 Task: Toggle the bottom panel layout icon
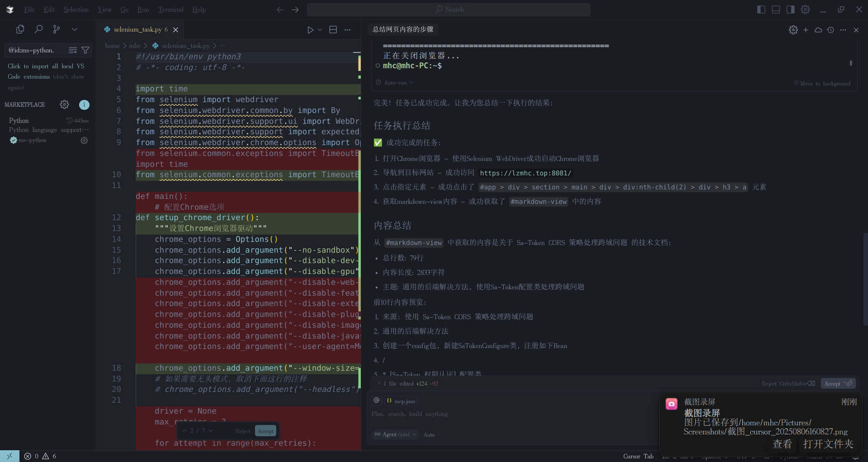(776, 9)
